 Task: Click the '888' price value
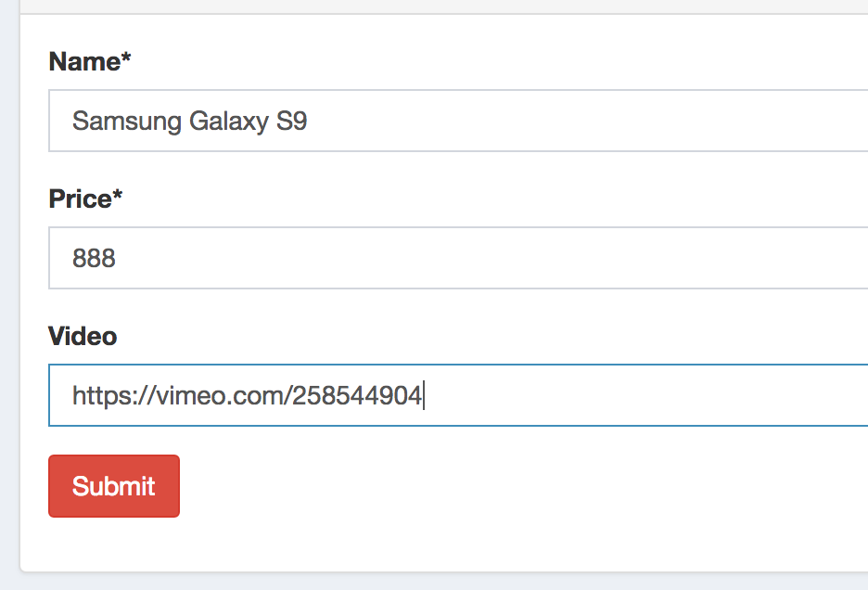(x=94, y=258)
